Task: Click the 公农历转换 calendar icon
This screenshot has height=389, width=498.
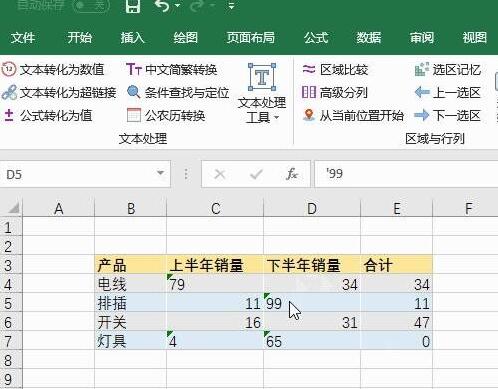Action: click(x=134, y=115)
